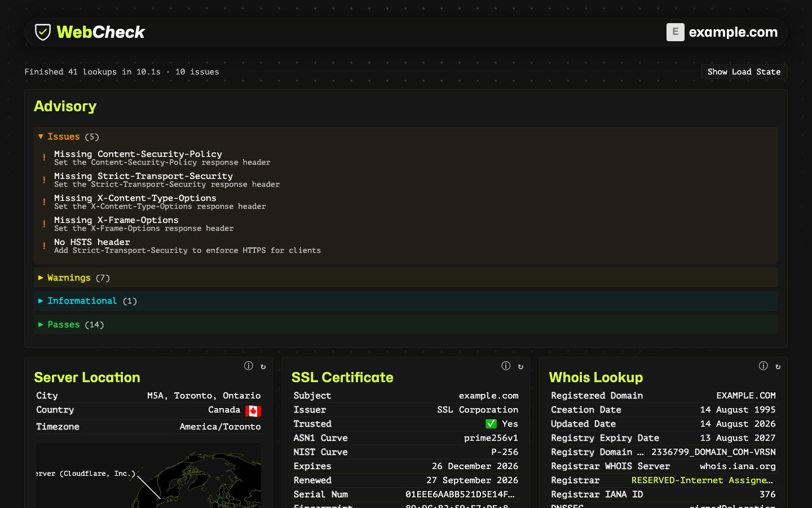
Task: Click the example.com site heading
Action: pos(733,32)
